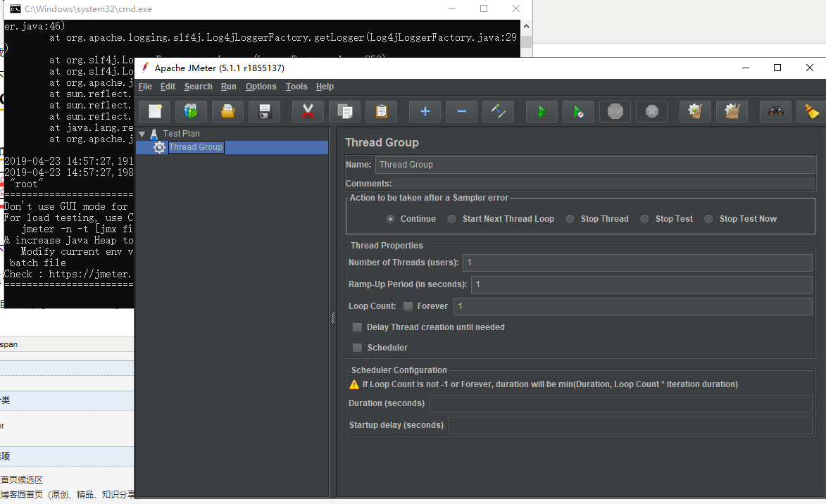Open search with the binoculars icon
The width and height of the screenshot is (826, 504).
tap(775, 112)
